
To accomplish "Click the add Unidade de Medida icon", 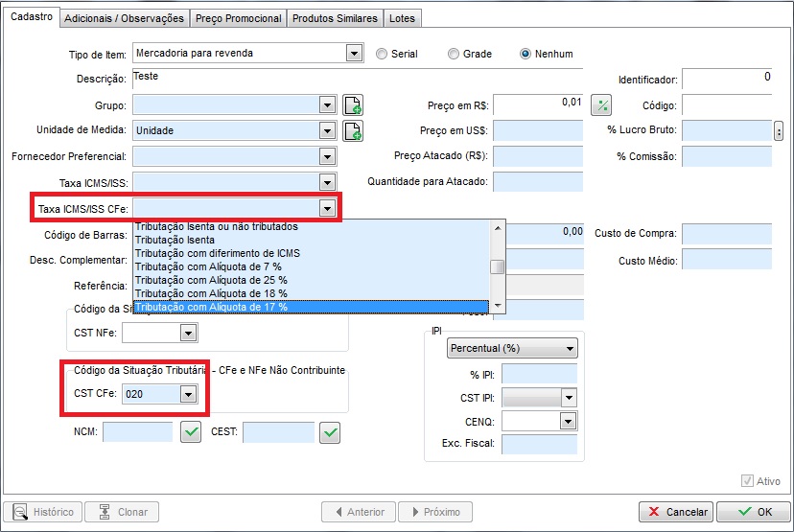I will click(353, 130).
